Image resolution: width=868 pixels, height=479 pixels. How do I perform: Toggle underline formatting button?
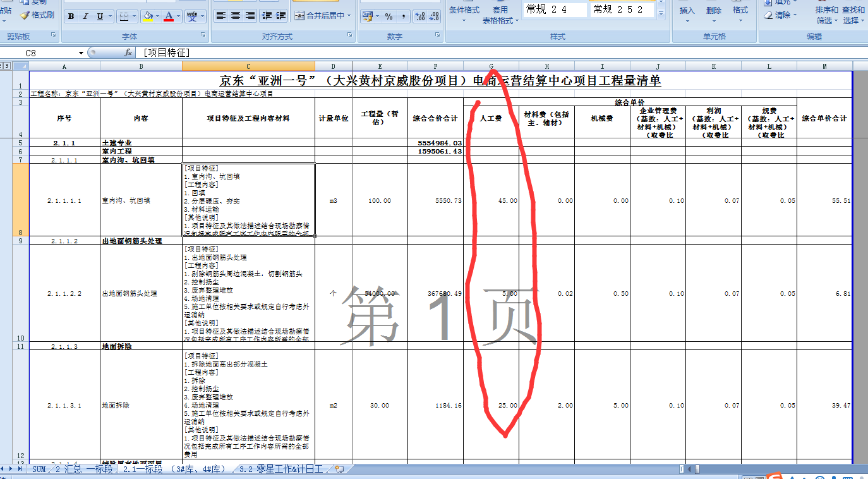click(100, 16)
